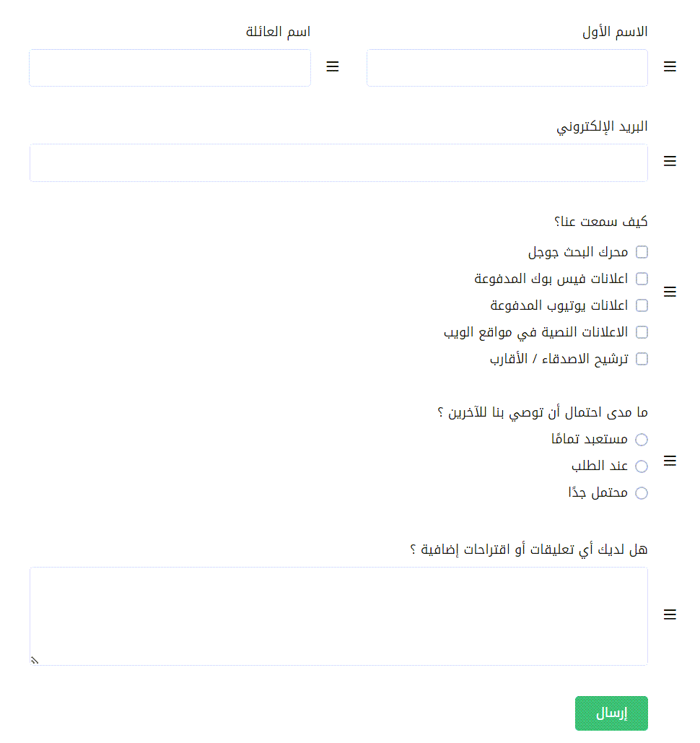The width and height of the screenshot is (700, 743).
Task: Tick ترشيح الاصدقاء / الأقارب checkbox
Action: 642,359
